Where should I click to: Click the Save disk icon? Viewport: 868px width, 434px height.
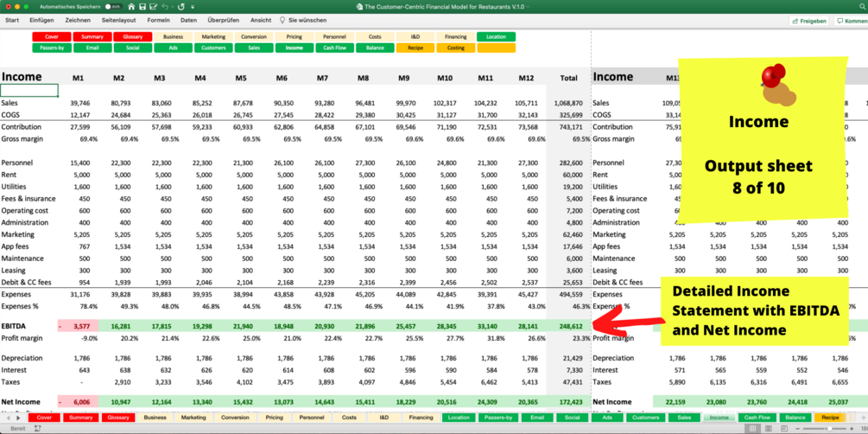[143, 7]
